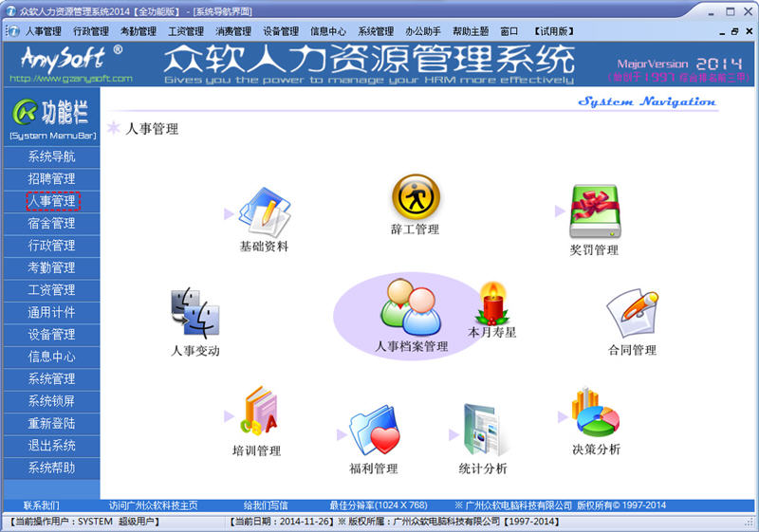This screenshot has width=759, height=532.
Task: Open the 辞工管理 pedestrian icon
Action: point(416,197)
